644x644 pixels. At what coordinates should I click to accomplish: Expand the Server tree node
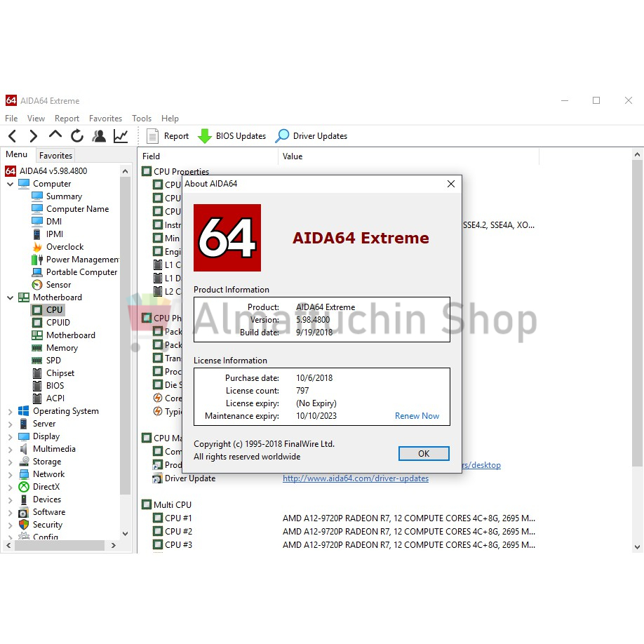click(11, 424)
